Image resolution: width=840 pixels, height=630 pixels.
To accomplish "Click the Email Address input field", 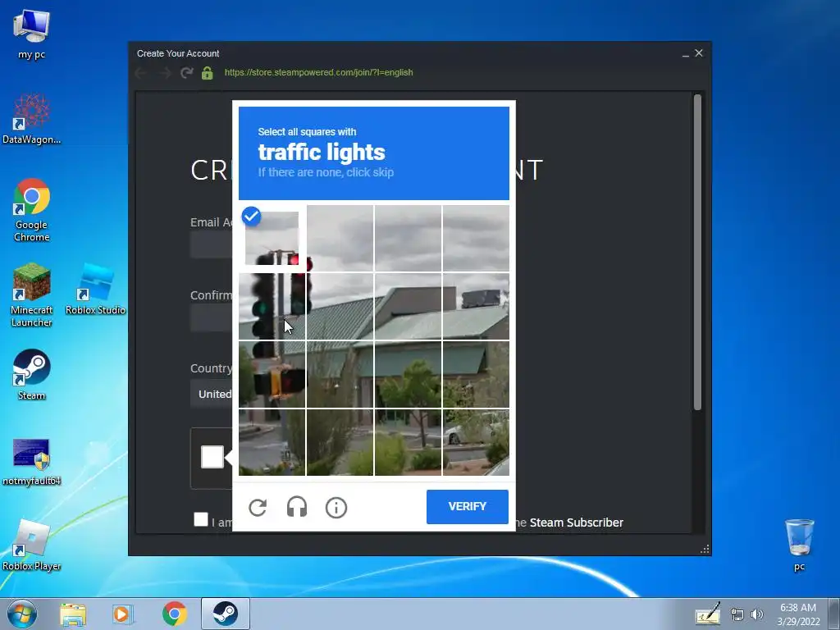I will tap(212, 244).
